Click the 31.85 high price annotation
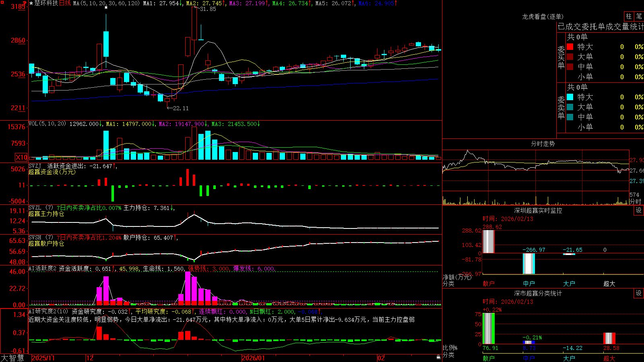This screenshot has height=362, width=644. (208, 9)
